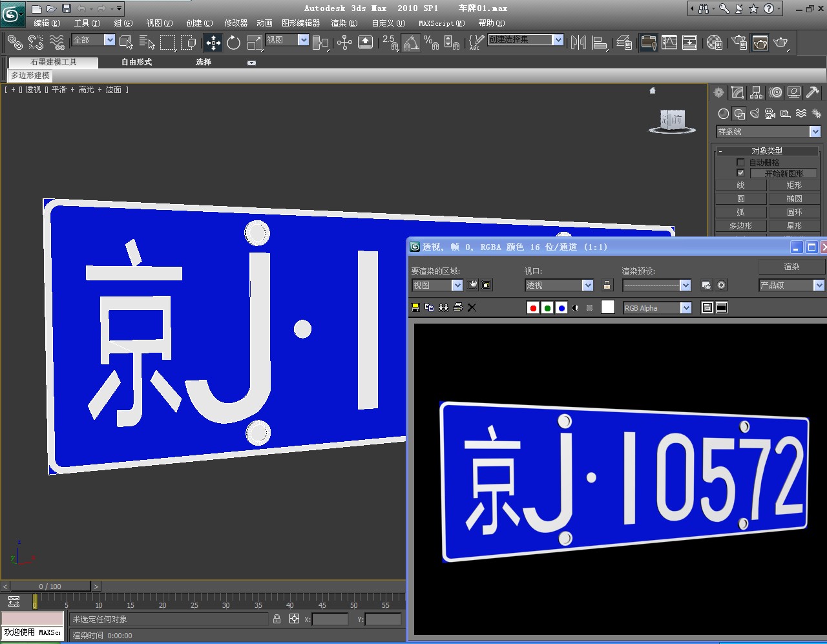Open the Modify command panel tab

(x=738, y=92)
